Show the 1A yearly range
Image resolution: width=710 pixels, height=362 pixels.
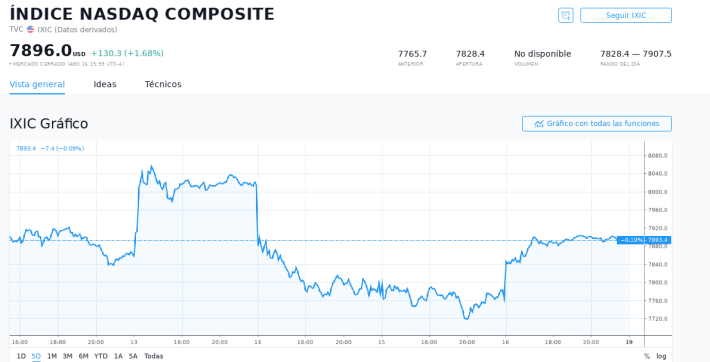tap(118, 356)
